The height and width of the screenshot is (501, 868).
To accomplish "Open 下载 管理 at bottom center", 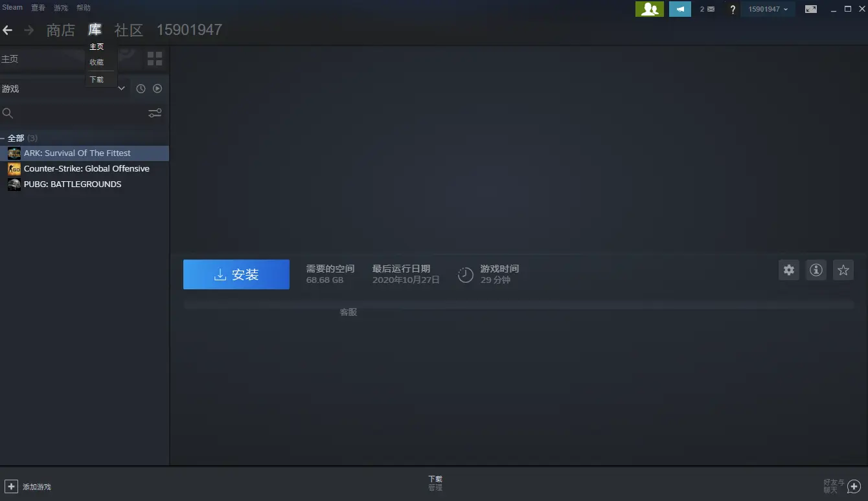I will [x=435, y=484].
